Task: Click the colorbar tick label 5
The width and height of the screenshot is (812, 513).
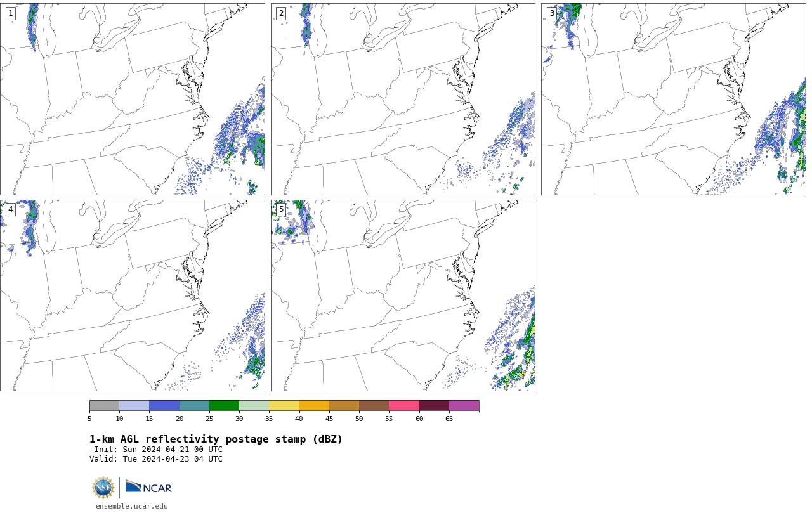Action: pyautogui.click(x=89, y=419)
